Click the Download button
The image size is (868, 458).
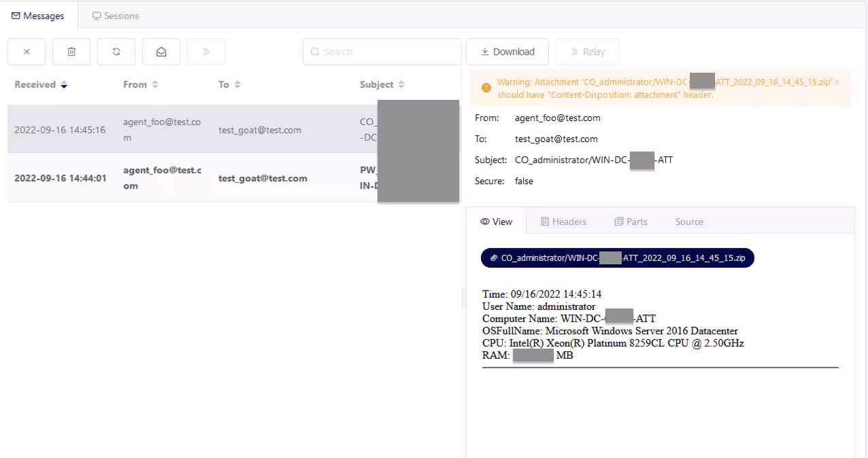[x=507, y=52]
